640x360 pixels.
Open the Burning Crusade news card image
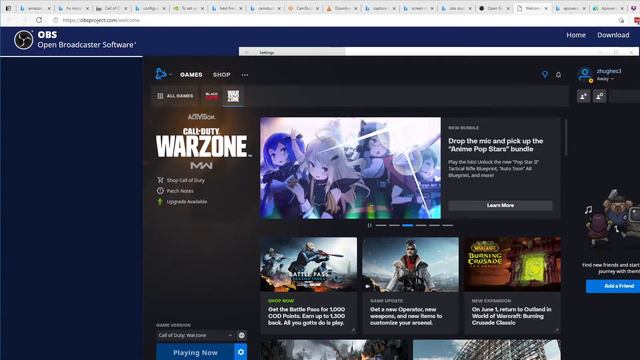(512, 264)
